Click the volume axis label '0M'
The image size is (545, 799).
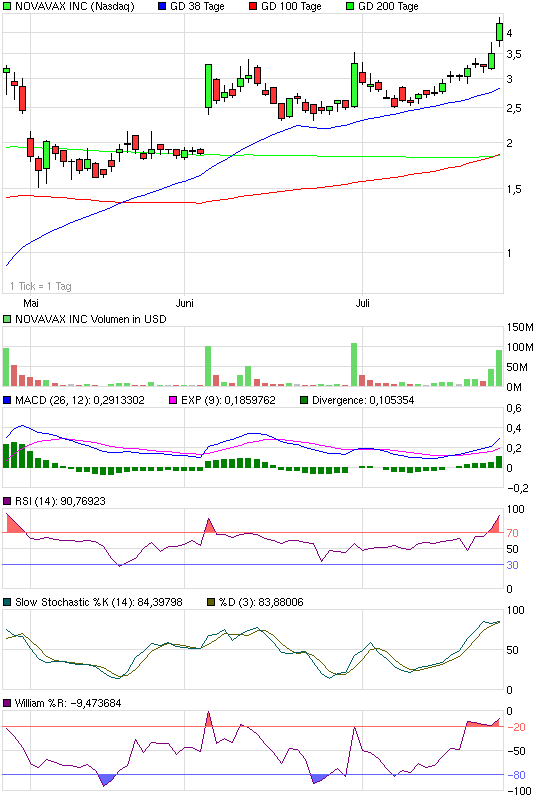pos(514,387)
